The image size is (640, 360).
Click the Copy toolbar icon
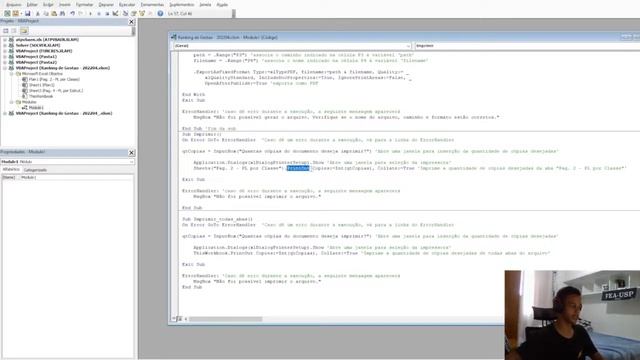(46, 13)
